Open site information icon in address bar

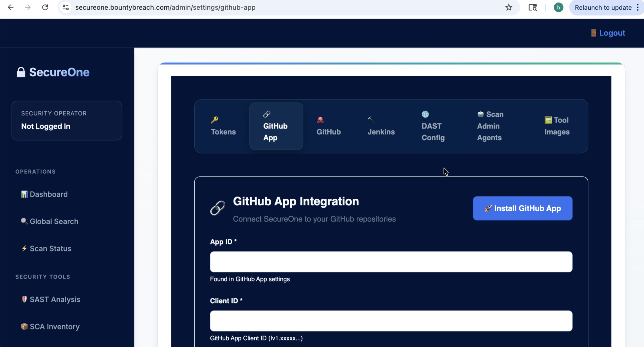pos(66,7)
